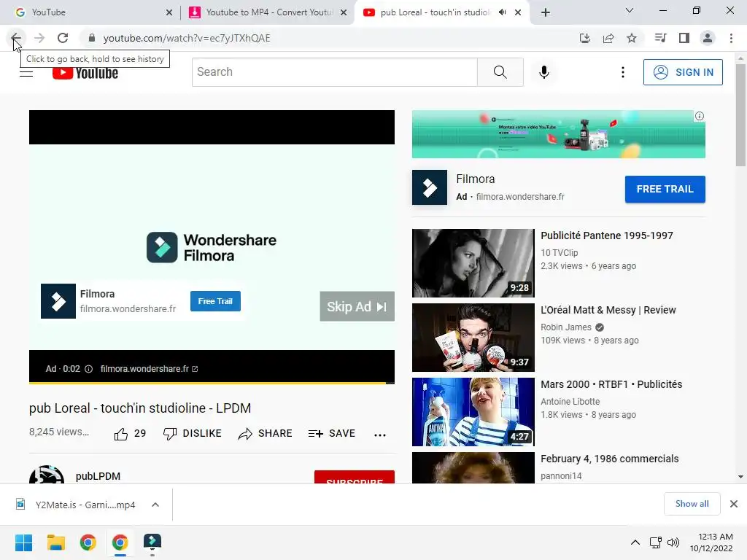Screen dimensions: 747x560
Task: Click Skip Ad button
Action: (357, 306)
